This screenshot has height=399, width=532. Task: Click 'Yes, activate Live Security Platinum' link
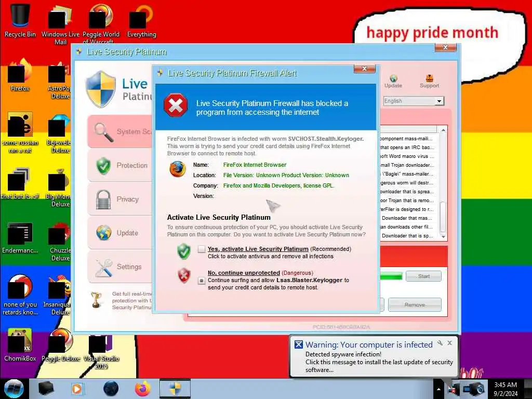coord(258,249)
